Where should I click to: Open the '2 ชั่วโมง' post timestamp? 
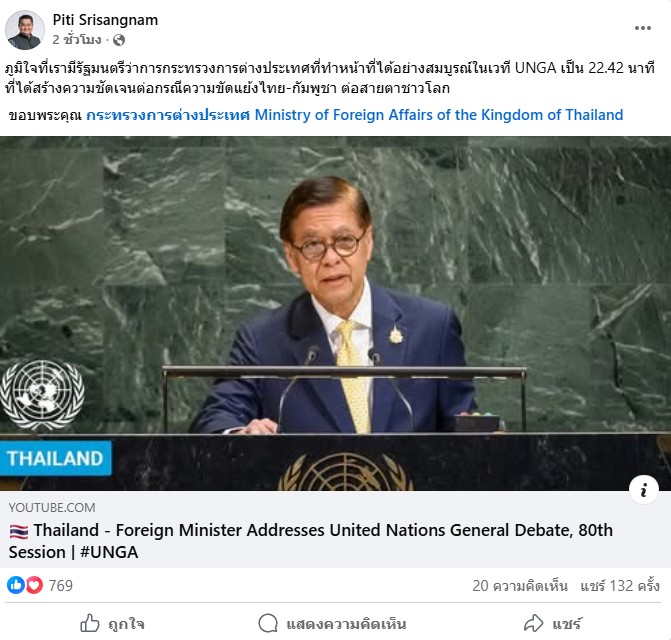tap(77, 40)
